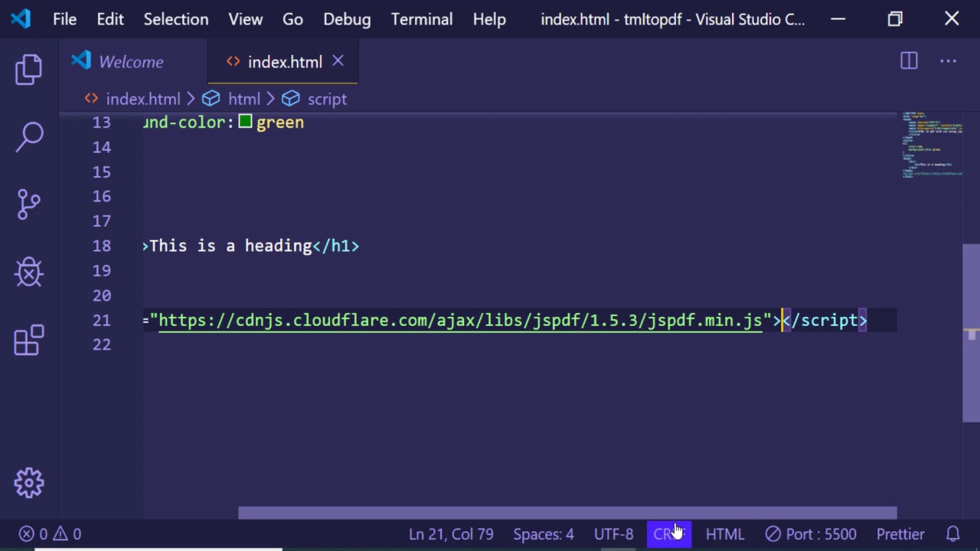Toggle Live Server on Port : 5500
Screen dimensions: 980x551
811,534
